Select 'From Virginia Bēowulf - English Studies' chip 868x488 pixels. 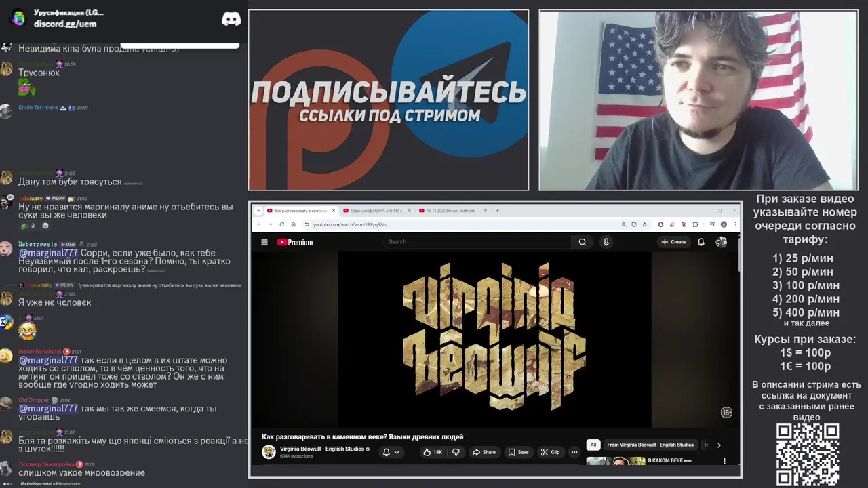[x=650, y=445]
